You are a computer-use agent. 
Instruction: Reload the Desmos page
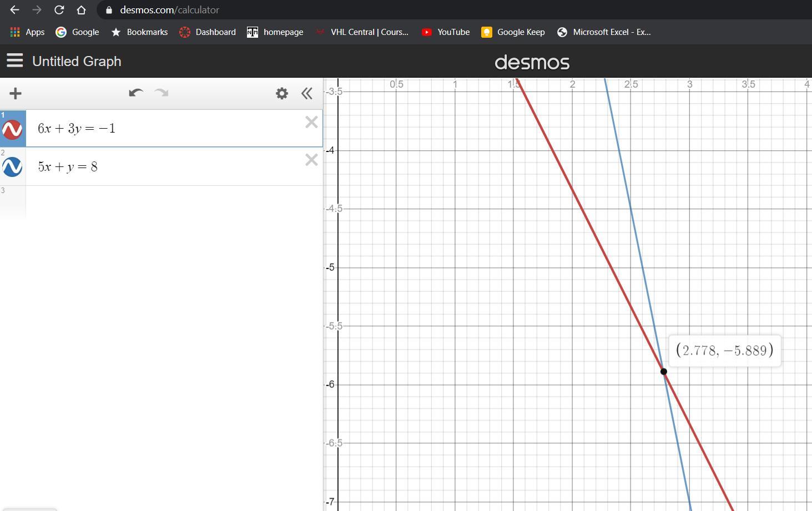(59, 10)
